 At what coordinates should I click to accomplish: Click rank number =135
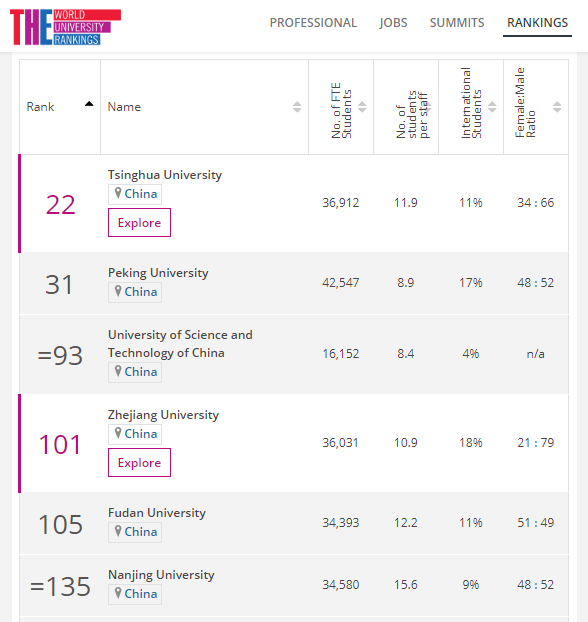pos(60,586)
